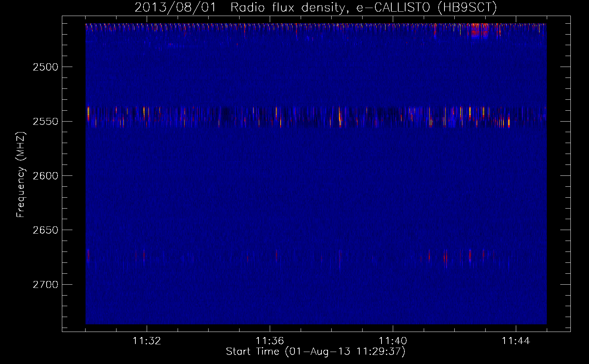Click the 11:40 time axis label
Viewport: 589px width, 364px height.
click(393, 341)
